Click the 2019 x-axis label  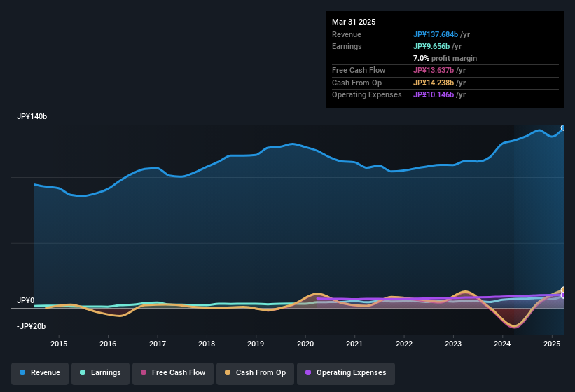[256, 344]
